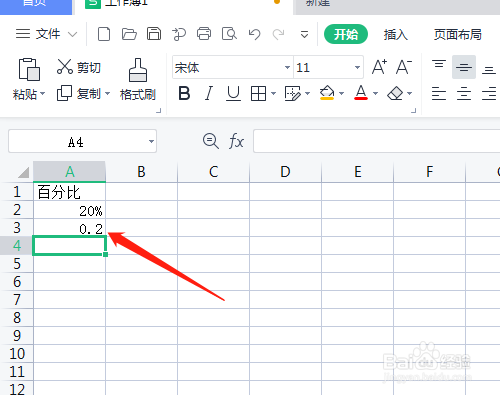Image resolution: width=500 pixels, height=395 pixels.
Task: Increase font size with A+
Action: point(379,67)
